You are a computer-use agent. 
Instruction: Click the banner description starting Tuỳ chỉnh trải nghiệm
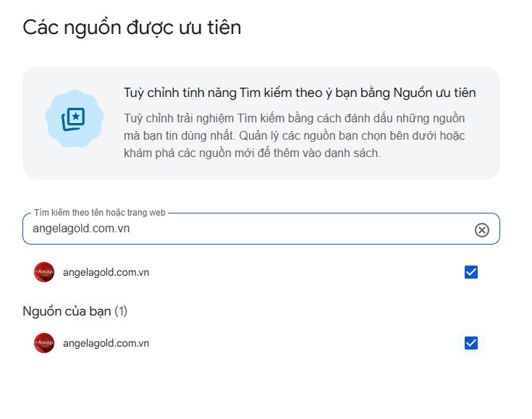pyautogui.click(x=294, y=136)
